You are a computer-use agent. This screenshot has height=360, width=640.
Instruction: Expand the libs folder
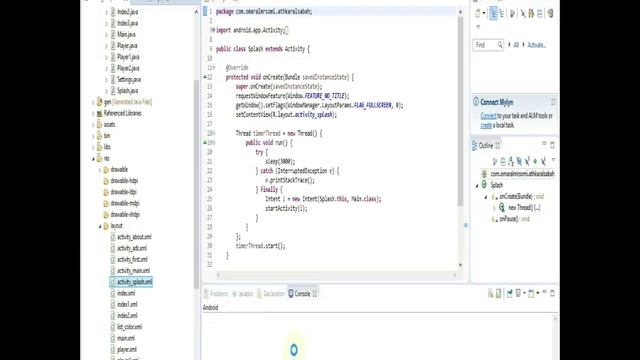93,147
